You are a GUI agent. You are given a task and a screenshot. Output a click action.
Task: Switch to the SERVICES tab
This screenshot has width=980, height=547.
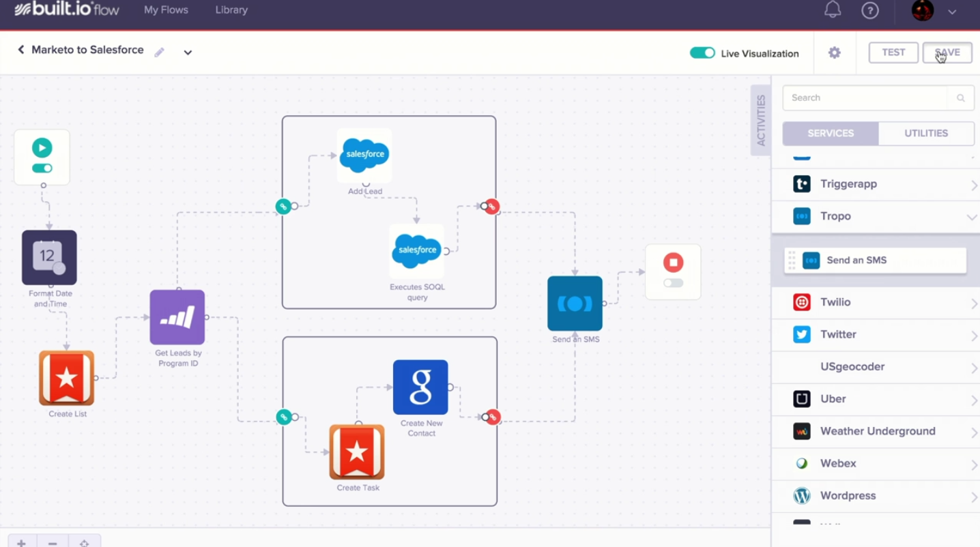click(x=831, y=133)
